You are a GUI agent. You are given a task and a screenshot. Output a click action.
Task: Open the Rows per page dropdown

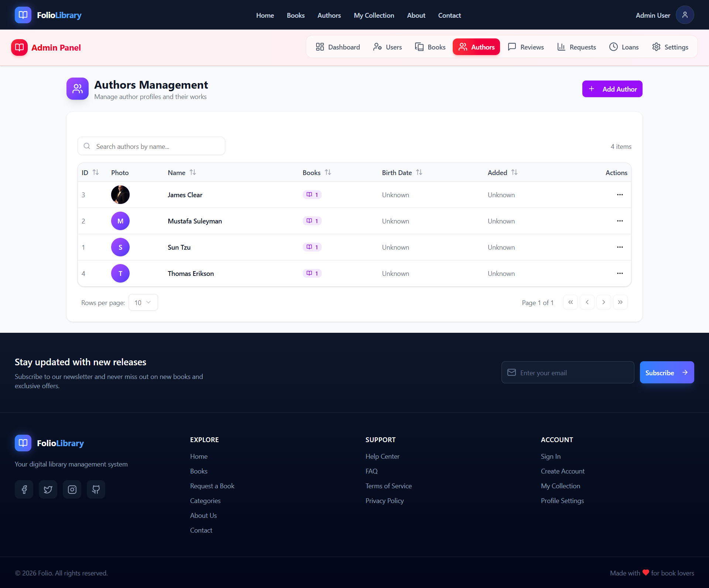[143, 302]
